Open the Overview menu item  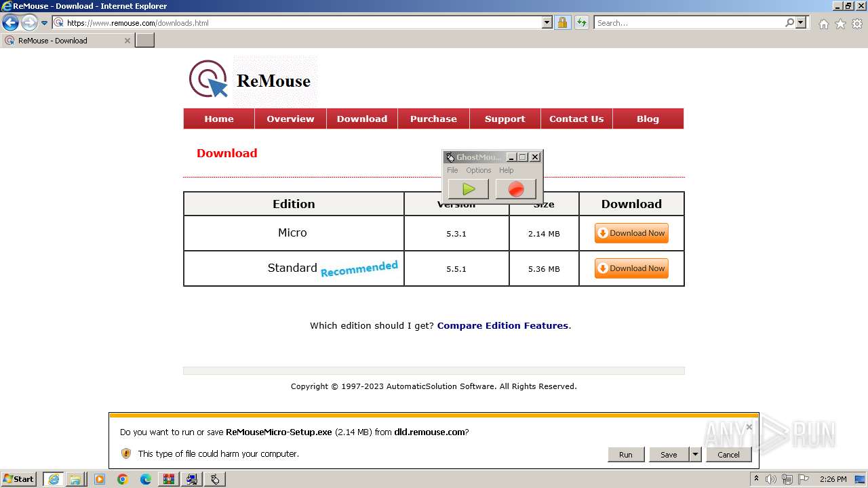[x=290, y=119]
